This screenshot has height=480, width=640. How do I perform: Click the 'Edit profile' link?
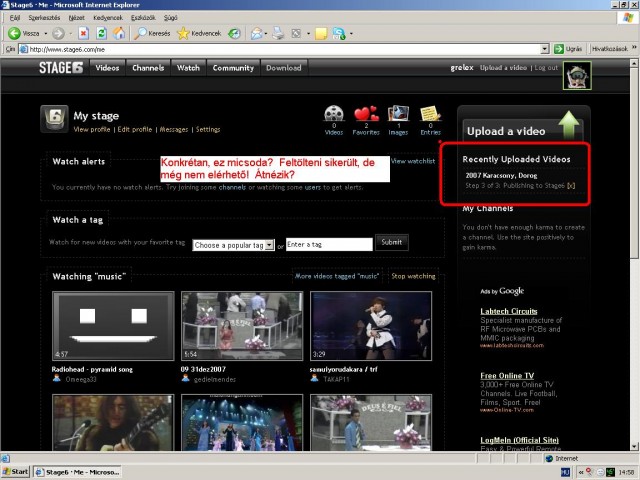[x=135, y=130]
